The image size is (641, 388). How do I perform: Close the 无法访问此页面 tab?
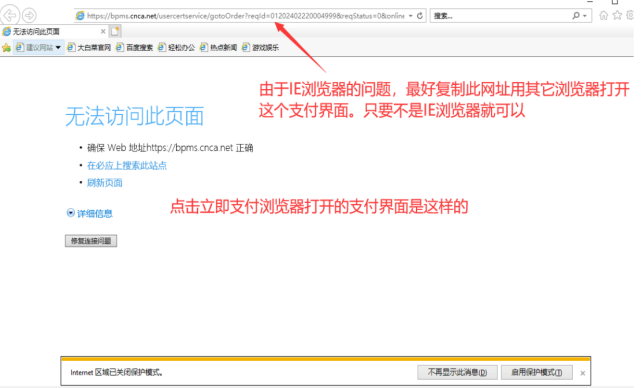[x=103, y=31]
